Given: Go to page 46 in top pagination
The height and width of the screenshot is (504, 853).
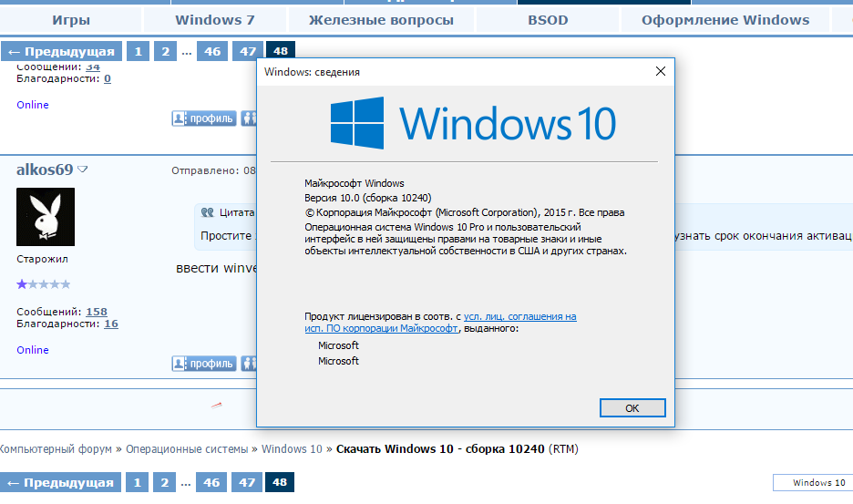Looking at the screenshot, I should coord(212,52).
